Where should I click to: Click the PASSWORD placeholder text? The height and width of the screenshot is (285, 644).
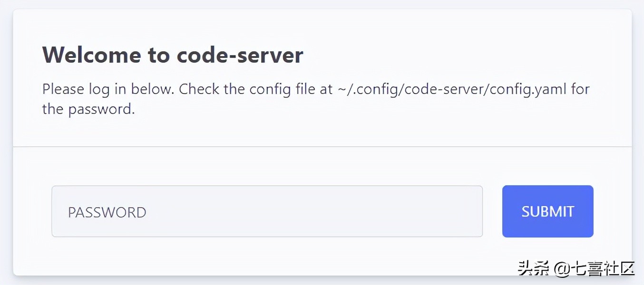point(107,212)
